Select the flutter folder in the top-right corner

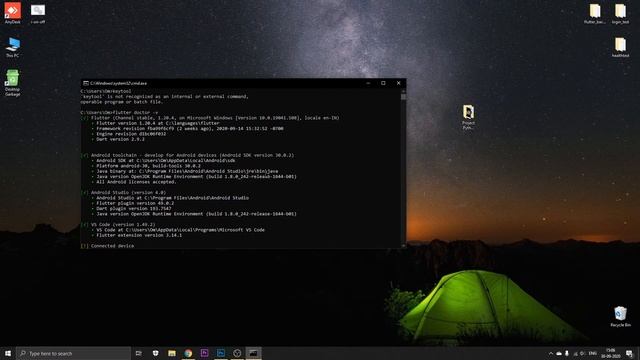point(595,13)
